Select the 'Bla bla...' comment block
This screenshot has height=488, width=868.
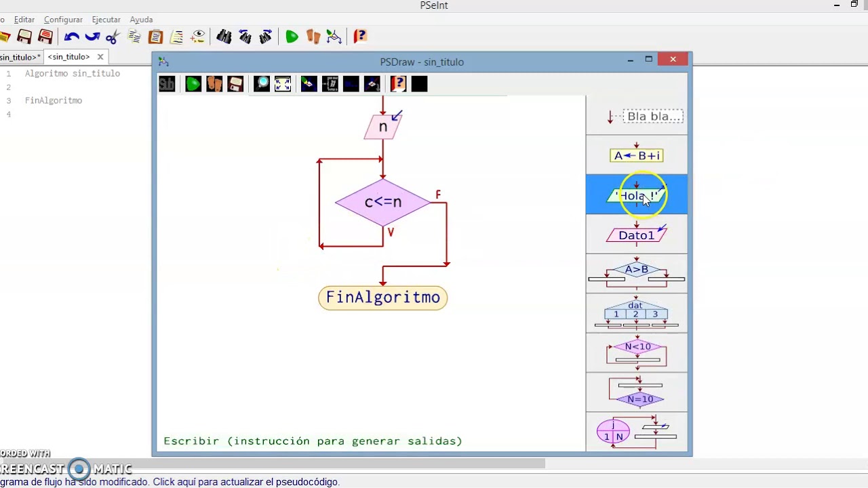(637, 116)
